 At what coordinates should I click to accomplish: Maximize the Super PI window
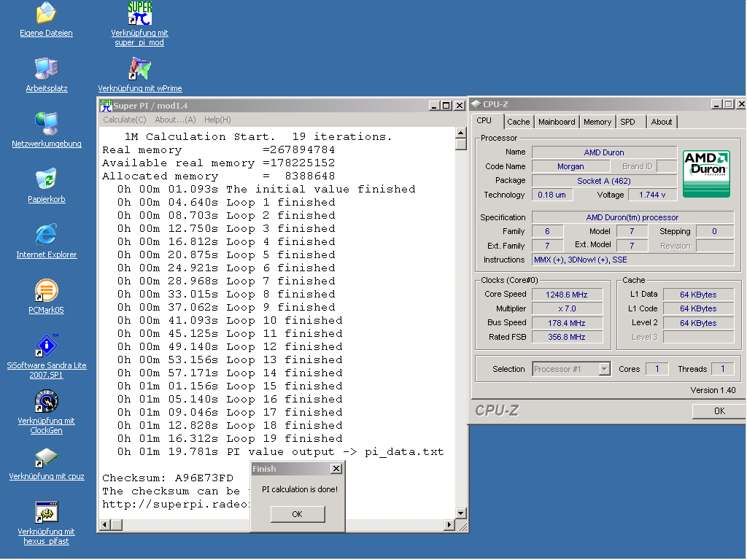click(446, 105)
